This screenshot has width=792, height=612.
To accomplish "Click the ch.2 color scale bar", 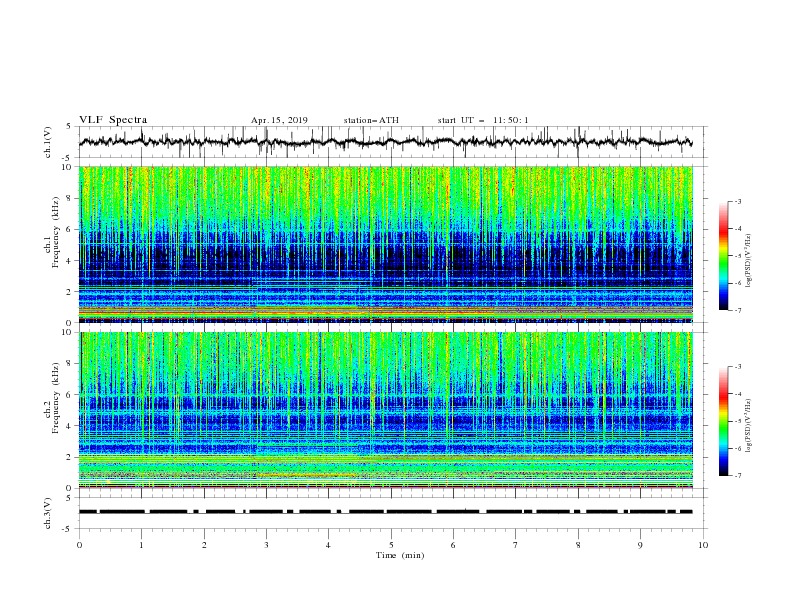I will point(723,421).
